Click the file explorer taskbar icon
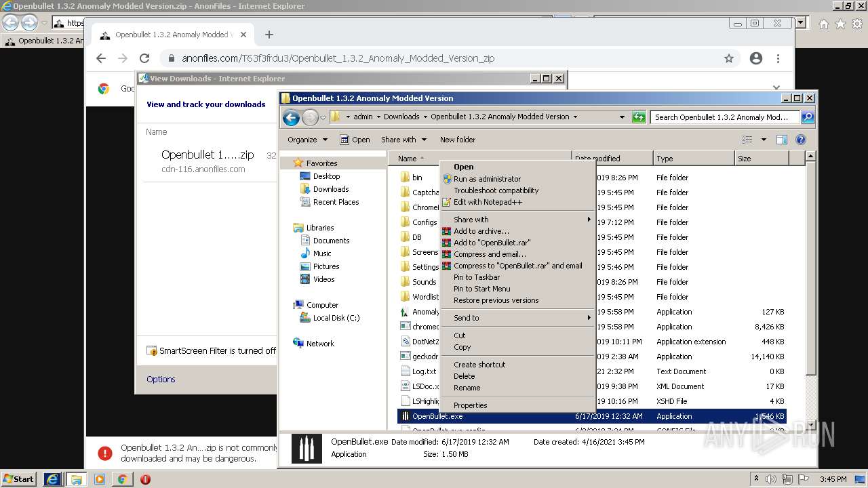The image size is (868, 488). (76, 479)
